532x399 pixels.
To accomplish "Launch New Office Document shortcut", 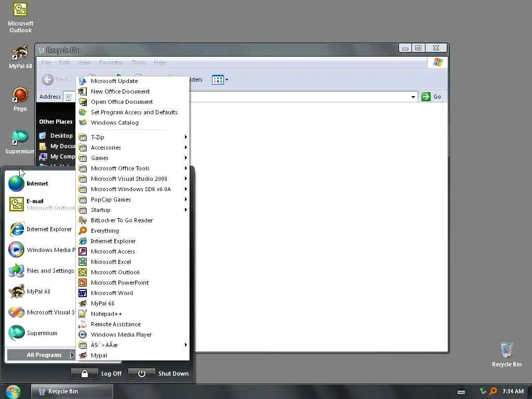I will pyautogui.click(x=132, y=91).
